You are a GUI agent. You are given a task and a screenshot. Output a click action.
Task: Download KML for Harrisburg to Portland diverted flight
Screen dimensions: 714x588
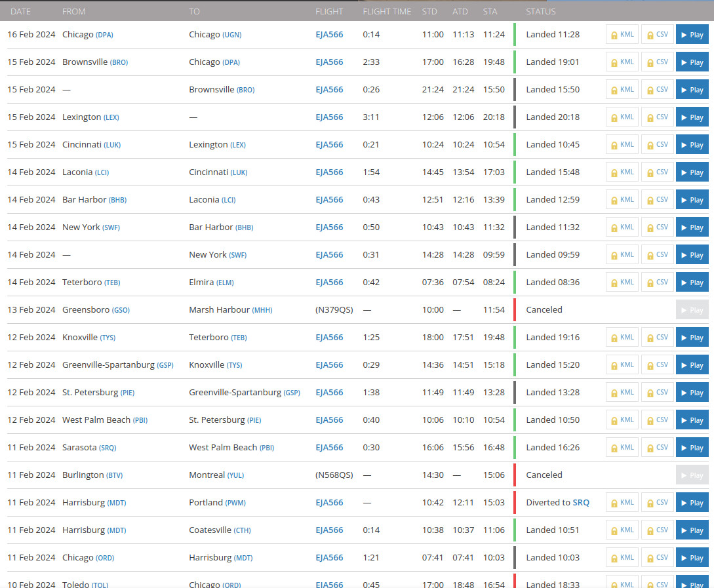click(x=622, y=503)
